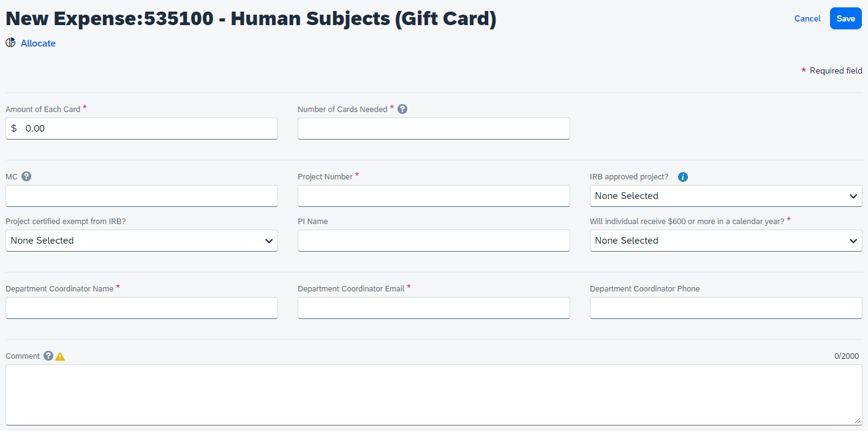The height and width of the screenshot is (431, 868).
Task: Click the PI Name text field
Action: click(434, 241)
